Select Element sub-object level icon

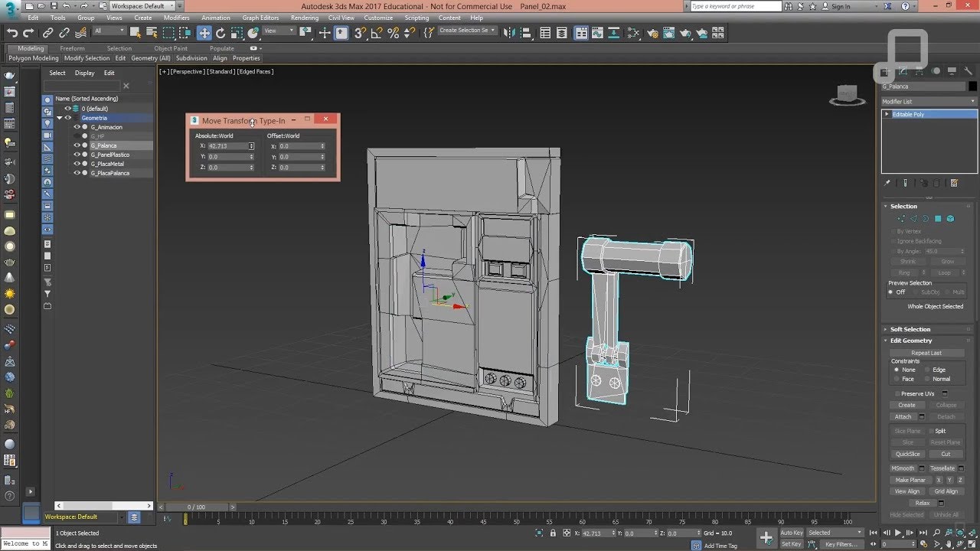tap(950, 219)
